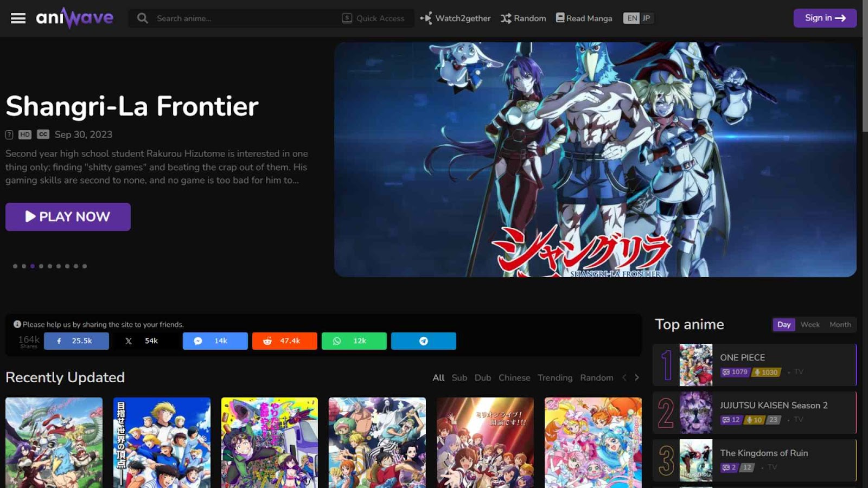
Task: Click ONE PIECE sub episodes badge 1079
Action: pyautogui.click(x=735, y=372)
